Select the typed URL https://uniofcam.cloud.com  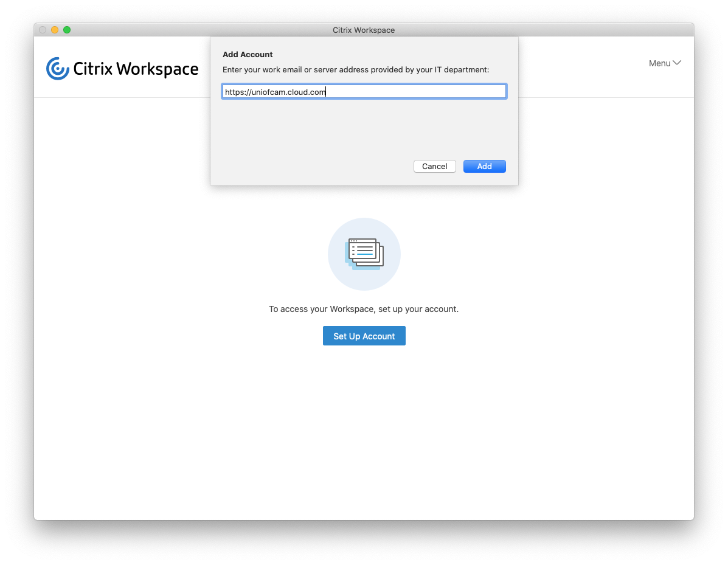pyautogui.click(x=274, y=91)
